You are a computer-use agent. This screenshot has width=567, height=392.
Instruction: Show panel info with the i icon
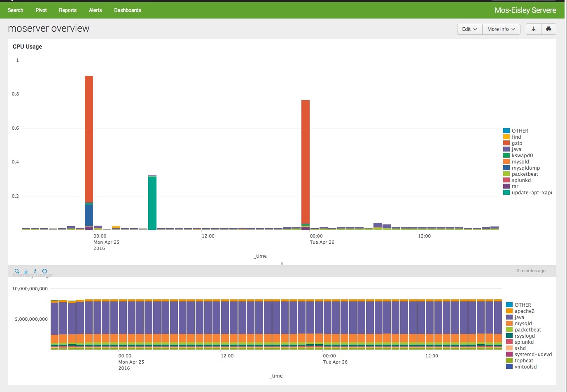(35, 271)
